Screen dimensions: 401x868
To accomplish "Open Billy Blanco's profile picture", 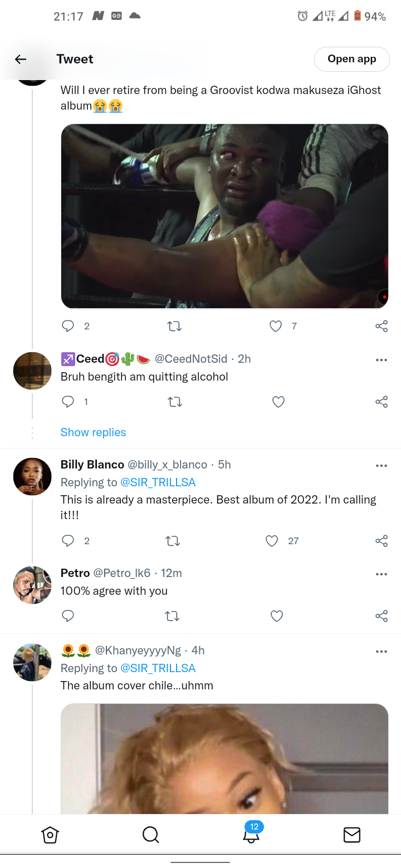I will (x=32, y=476).
